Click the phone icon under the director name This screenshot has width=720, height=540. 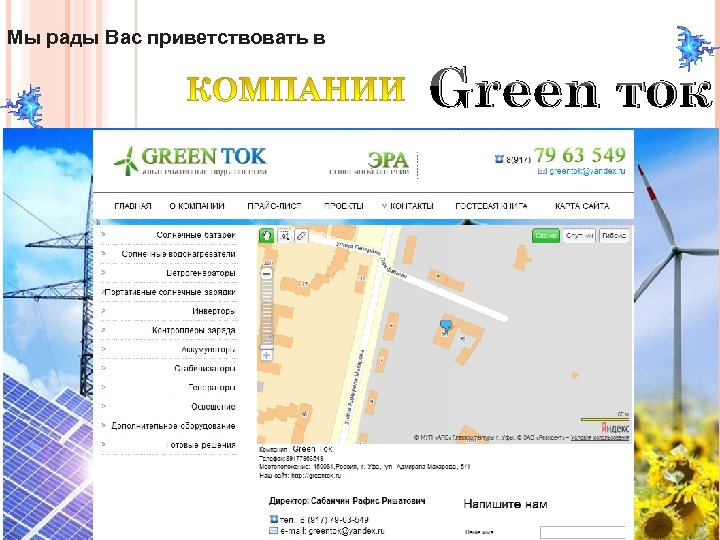click(x=274, y=519)
